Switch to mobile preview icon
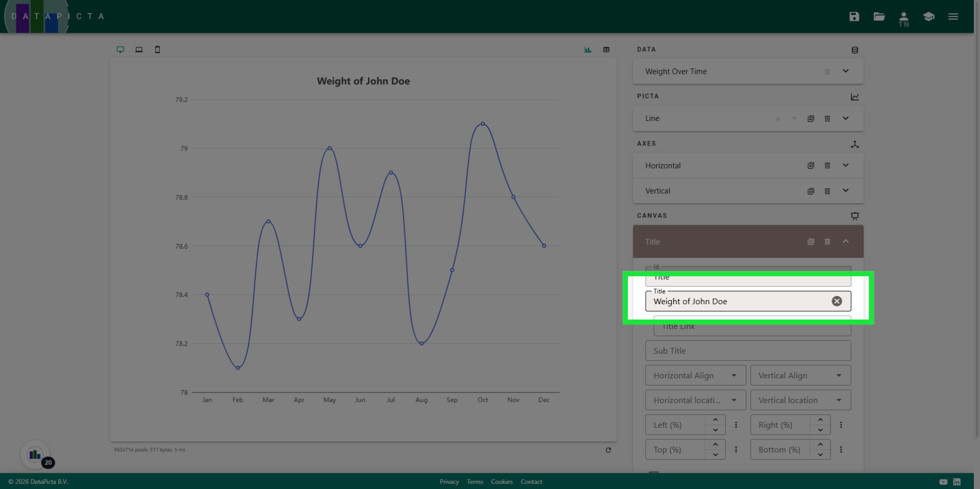This screenshot has height=489, width=980. pos(157,50)
